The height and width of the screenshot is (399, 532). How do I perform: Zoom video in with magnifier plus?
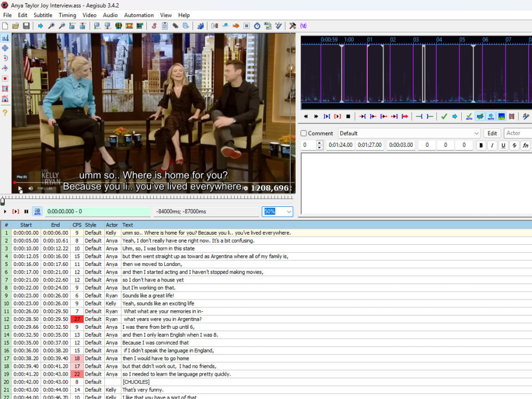click(51, 26)
